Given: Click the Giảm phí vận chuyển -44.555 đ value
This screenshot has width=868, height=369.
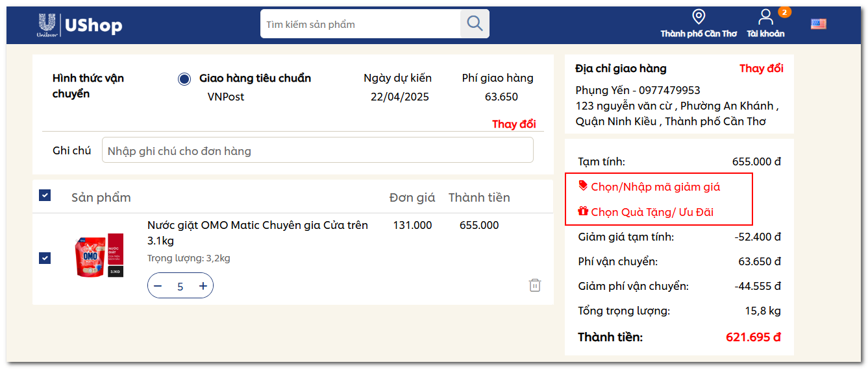Looking at the screenshot, I should (758, 286).
